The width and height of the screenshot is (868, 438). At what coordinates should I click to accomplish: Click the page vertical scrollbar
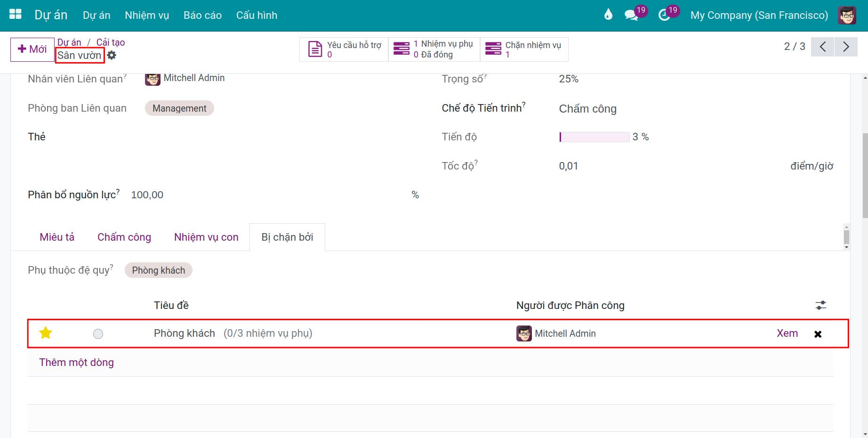(x=865, y=176)
